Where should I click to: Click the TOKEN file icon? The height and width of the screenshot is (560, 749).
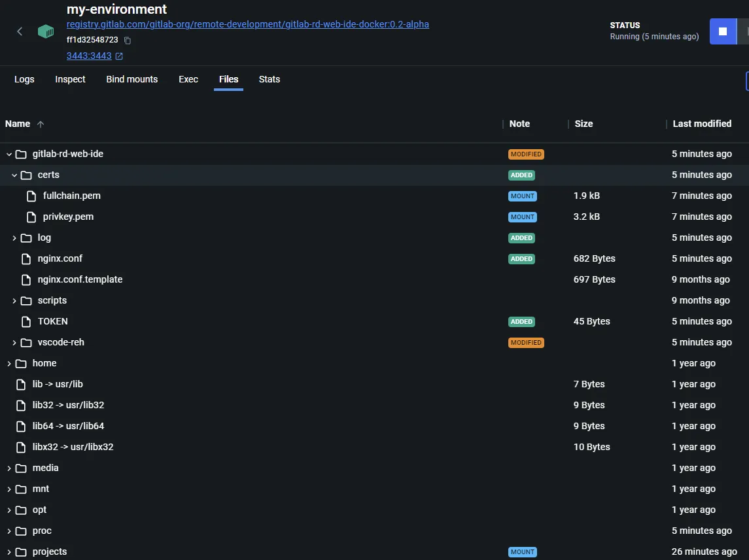[x=26, y=322]
